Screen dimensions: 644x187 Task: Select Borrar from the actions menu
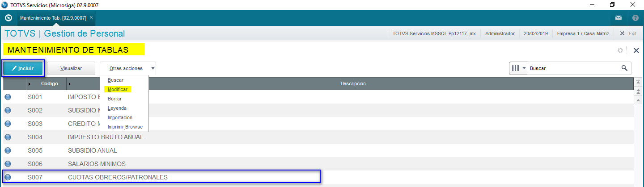[114, 99]
